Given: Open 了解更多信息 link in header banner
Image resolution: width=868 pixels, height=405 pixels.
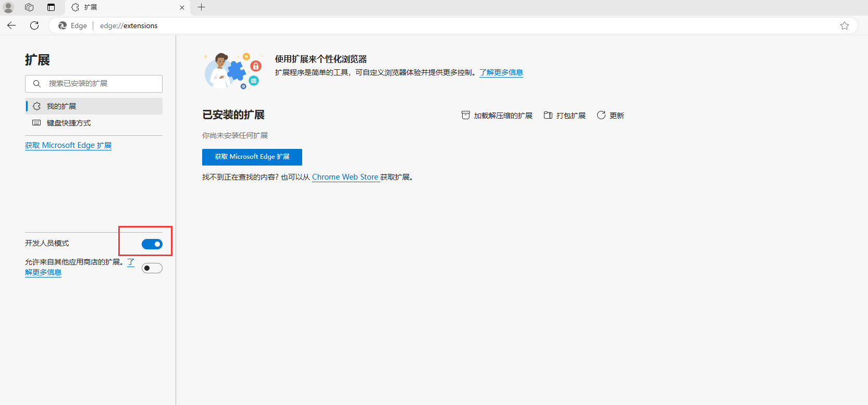Looking at the screenshot, I should [501, 72].
